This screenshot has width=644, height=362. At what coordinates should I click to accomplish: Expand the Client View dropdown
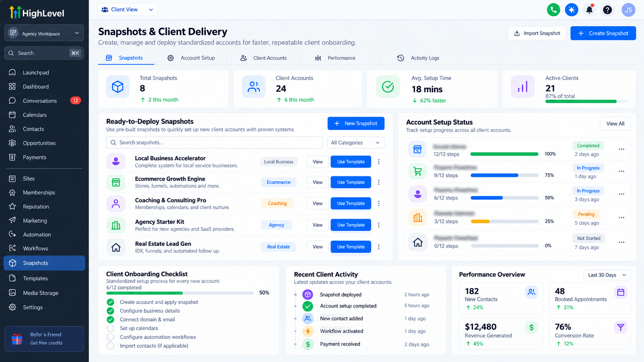pyautogui.click(x=127, y=10)
